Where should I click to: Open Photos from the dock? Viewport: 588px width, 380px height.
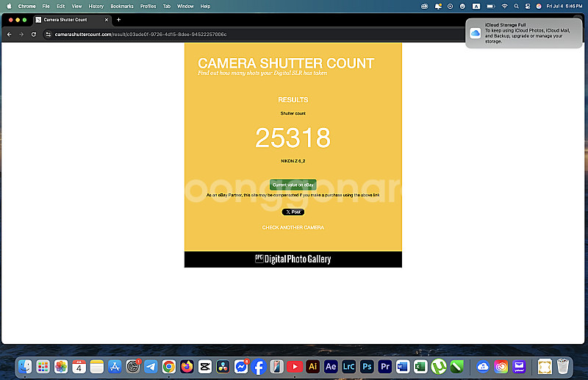(61, 367)
